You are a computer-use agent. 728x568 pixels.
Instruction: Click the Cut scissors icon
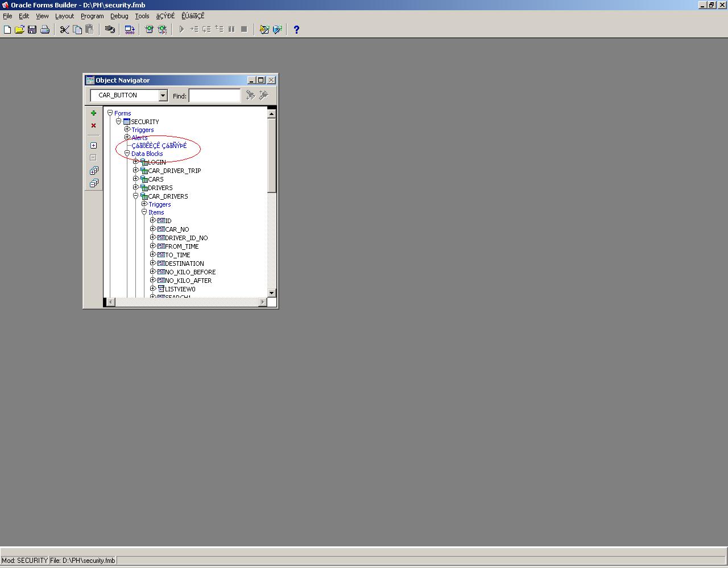tap(65, 30)
